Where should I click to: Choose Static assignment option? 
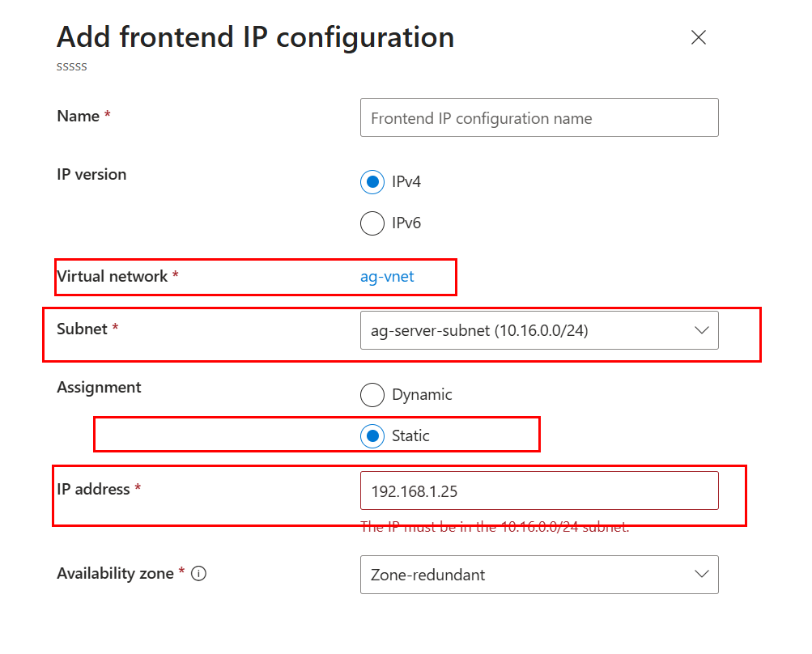coord(372,435)
